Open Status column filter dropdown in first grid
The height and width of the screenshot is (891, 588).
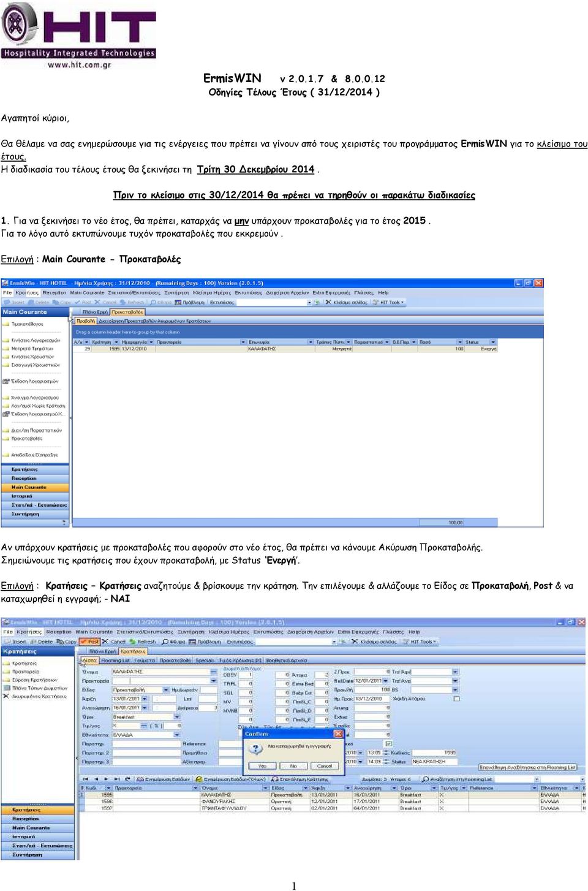tap(493, 342)
